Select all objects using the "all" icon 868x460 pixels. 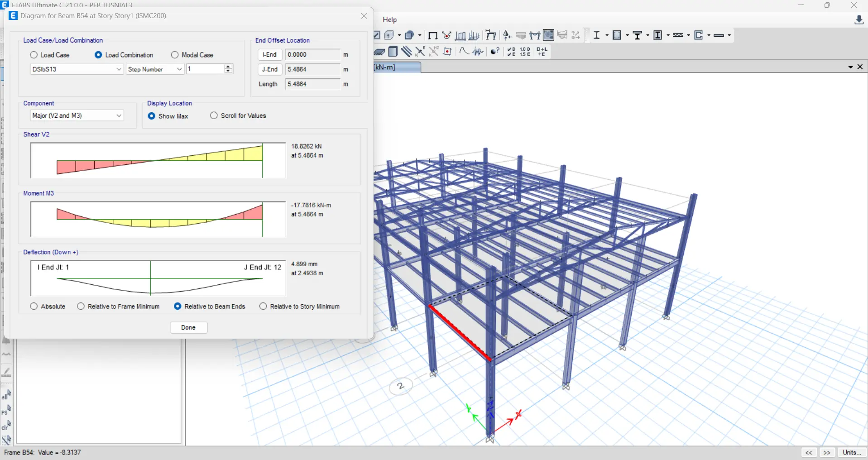coord(6,394)
